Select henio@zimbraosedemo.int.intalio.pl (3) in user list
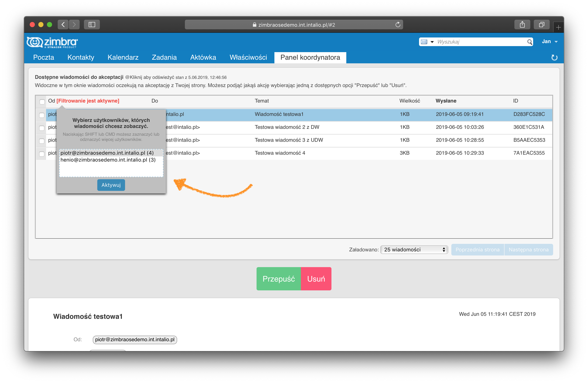This screenshot has height=383, width=588. click(111, 160)
